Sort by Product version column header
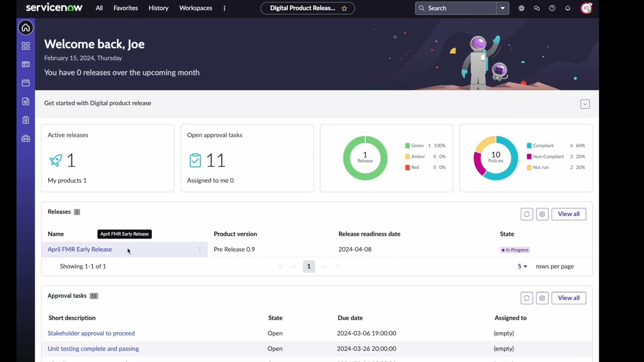Viewport: 644px width, 362px height. [x=235, y=234]
